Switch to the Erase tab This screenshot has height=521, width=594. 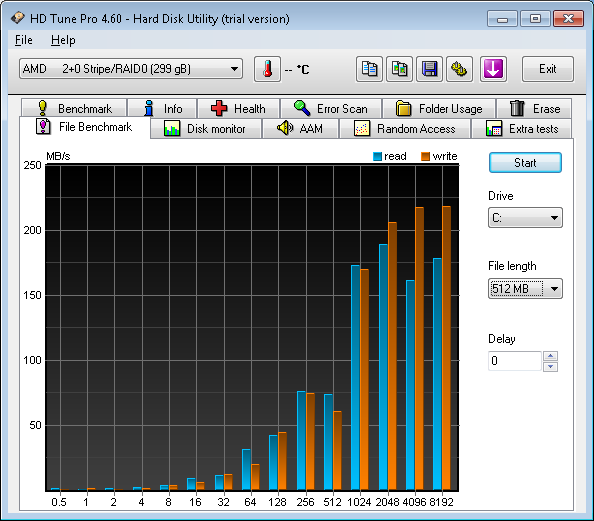[x=534, y=108]
